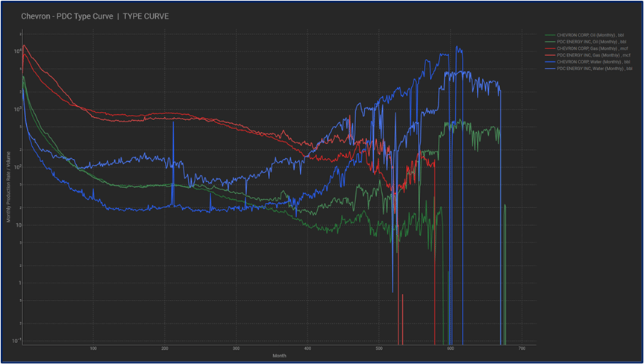Click the y-axis tick label 10³

pos(16,109)
